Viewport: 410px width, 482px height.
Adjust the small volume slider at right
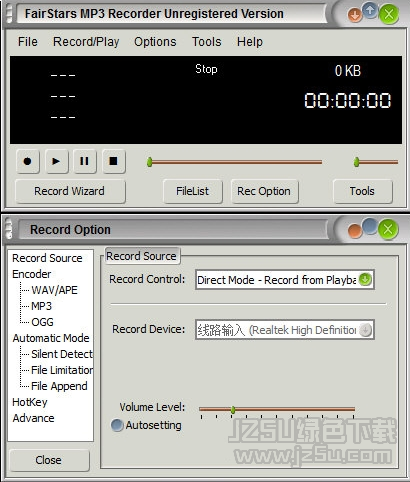(376, 162)
